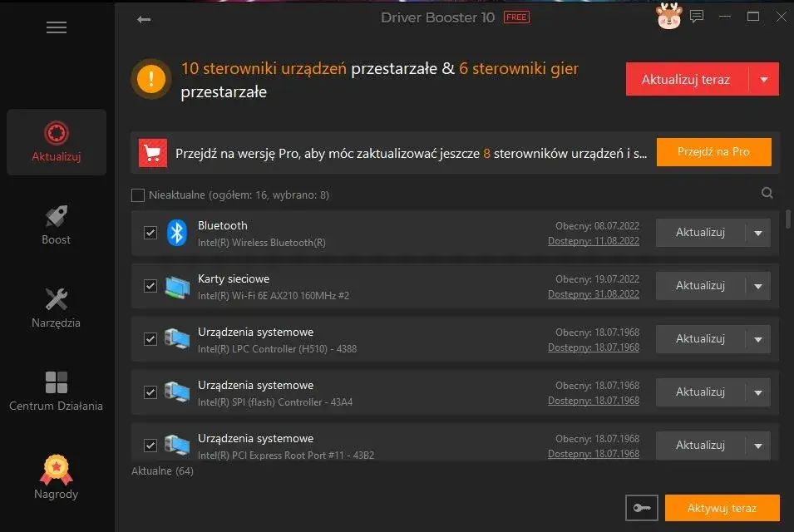The width and height of the screenshot is (794, 532).
Task: Expand the Aktualne (64) drivers list
Action: click(160, 470)
